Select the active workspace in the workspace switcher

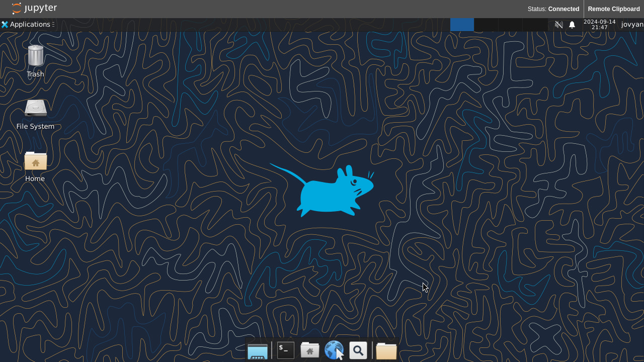[x=462, y=24]
